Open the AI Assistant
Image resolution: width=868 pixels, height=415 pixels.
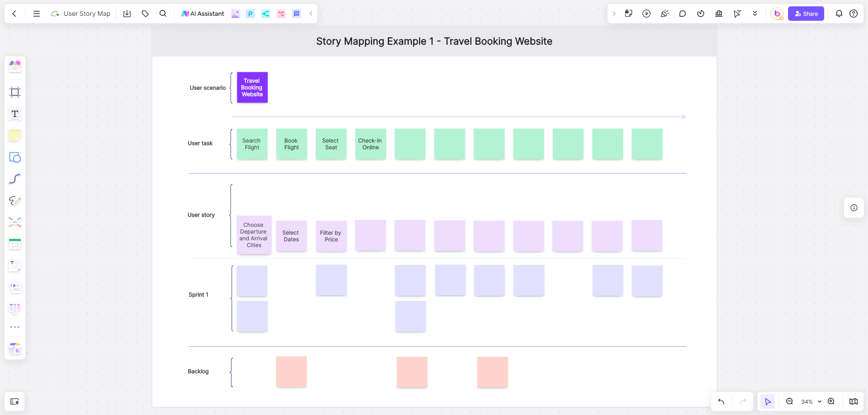click(x=203, y=14)
